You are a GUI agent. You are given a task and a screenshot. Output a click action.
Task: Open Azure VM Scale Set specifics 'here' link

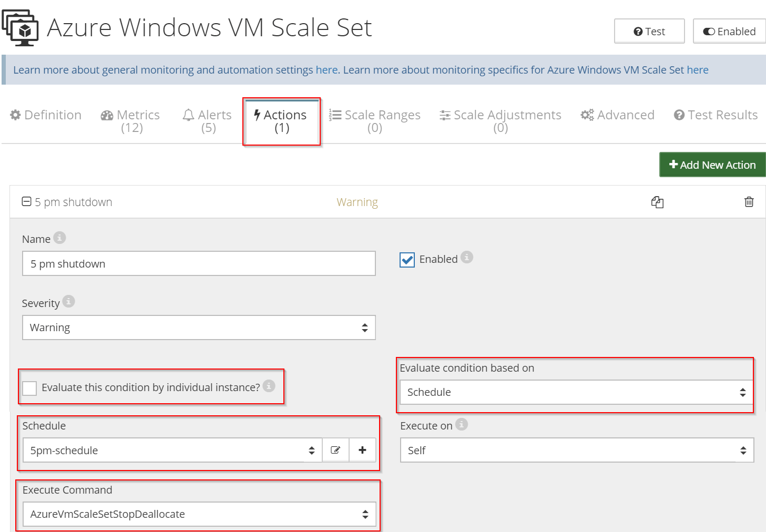698,70
